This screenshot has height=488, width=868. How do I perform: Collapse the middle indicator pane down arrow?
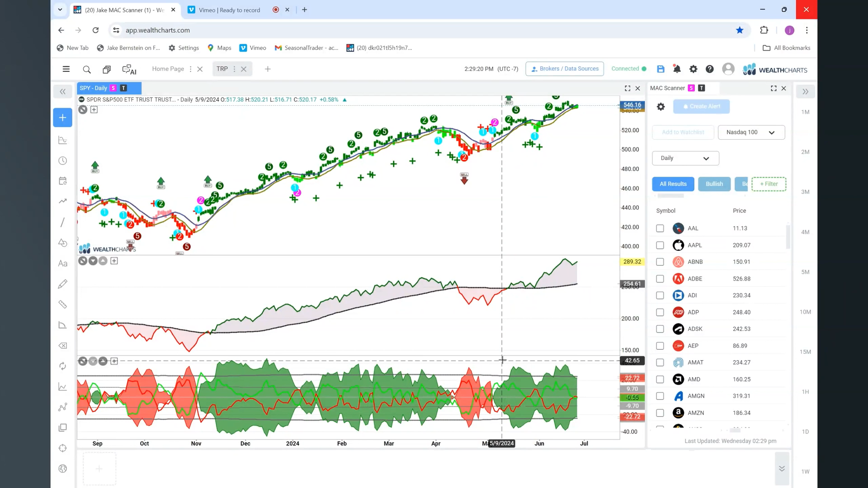[93, 261]
